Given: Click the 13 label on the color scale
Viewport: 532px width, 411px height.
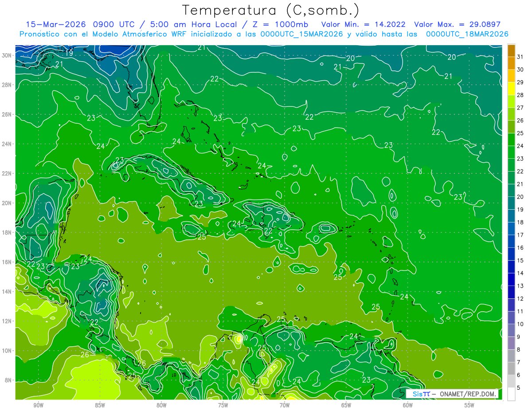Looking at the screenshot, I should click(520, 286).
